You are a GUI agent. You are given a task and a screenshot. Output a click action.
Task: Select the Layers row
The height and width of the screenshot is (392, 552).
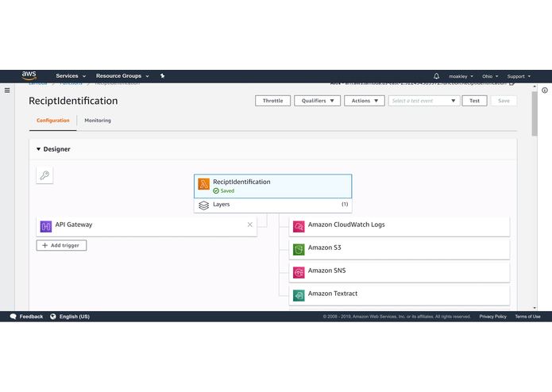pyautogui.click(x=273, y=206)
